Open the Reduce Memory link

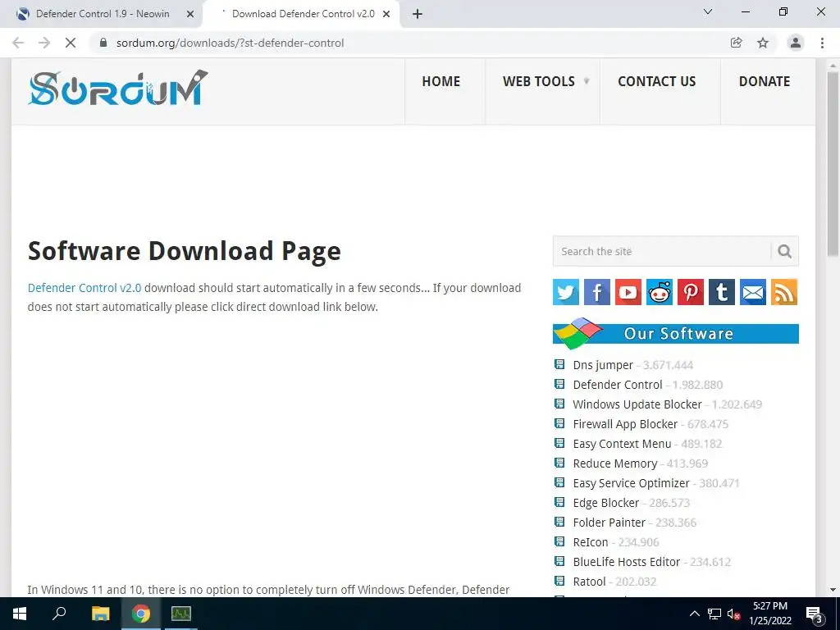coord(615,463)
